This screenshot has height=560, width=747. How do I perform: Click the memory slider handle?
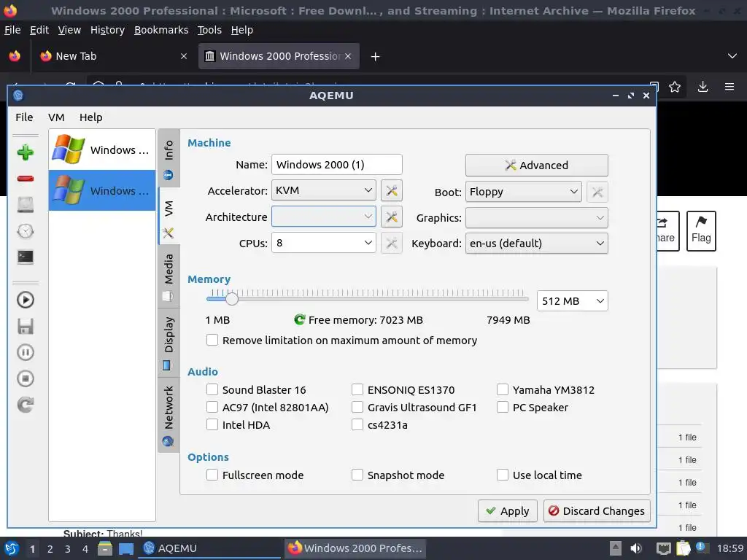pyautogui.click(x=231, y=299)
